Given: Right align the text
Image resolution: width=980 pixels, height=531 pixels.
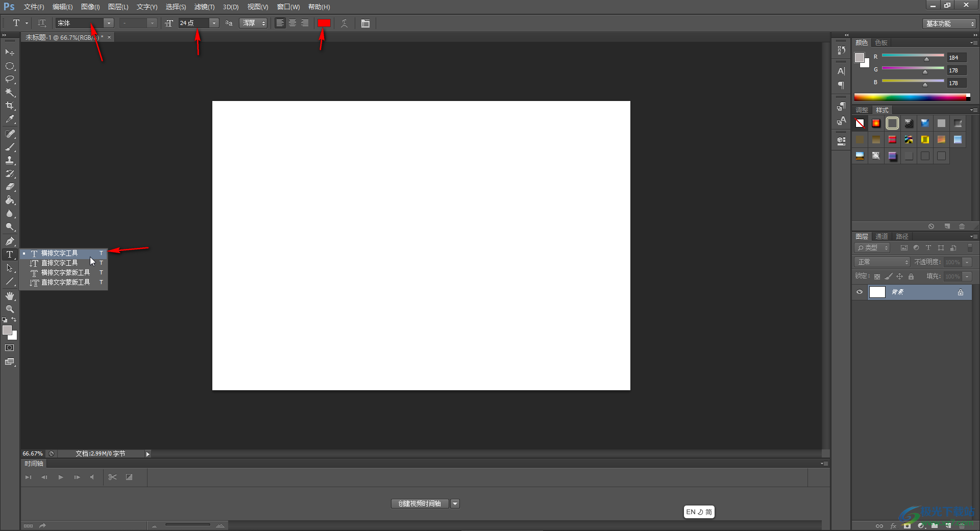Looking at the screenshot, I should 305,23.
